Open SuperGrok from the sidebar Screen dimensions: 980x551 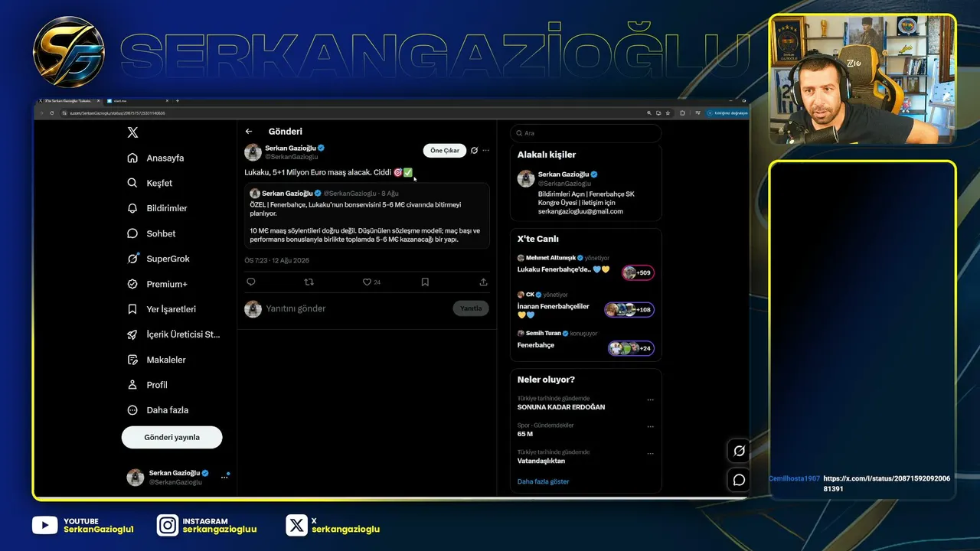pos(158,259)
